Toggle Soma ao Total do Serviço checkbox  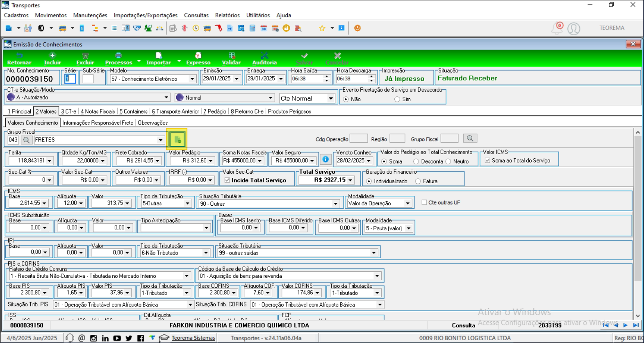coord(487,161)
